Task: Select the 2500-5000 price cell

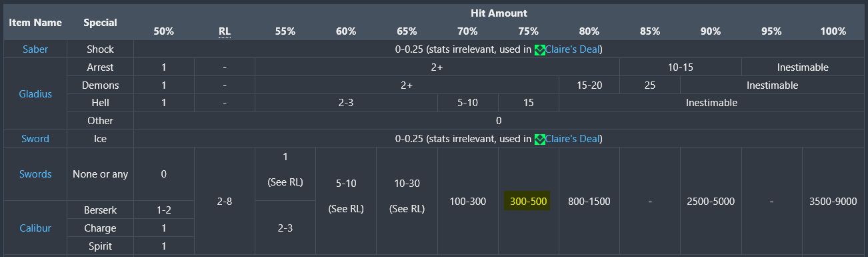Action: (x=711, y=201)
